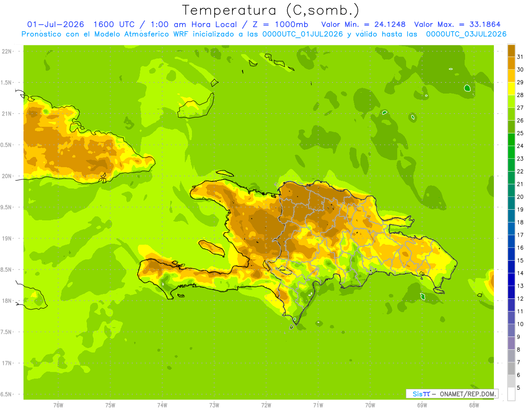The width and height of the screenshot is (532, 411).
Task: Click the color scale value "30"
Action: tap(520, 70)
